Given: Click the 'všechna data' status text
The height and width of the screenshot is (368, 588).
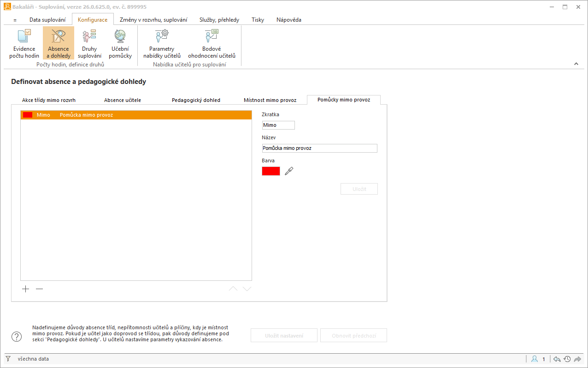Looking at the screenshot, I should click(x=33, y=359).
